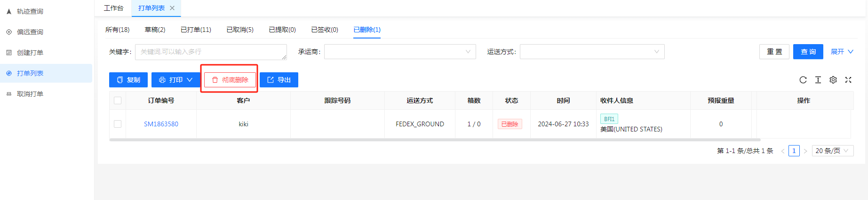Image resolution: width=868 pixels, height=200 pixels.
Task: Go to 偏远查询 in the sidebar
Action: (x=30, y=32)
